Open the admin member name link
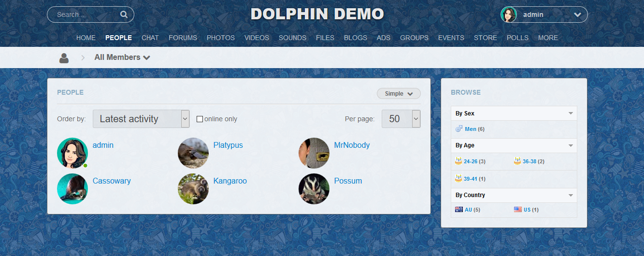Viewport: 644px width, 256px height. click(x=103, y=145)
